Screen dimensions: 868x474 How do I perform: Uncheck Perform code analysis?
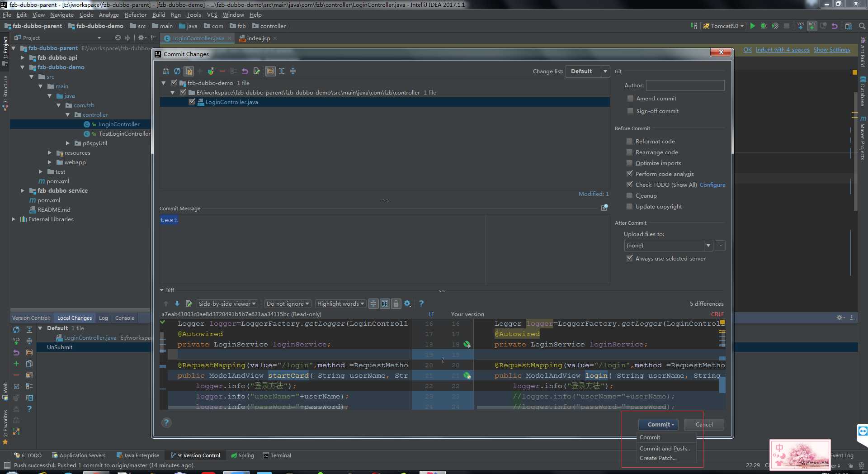coord(629,174)
